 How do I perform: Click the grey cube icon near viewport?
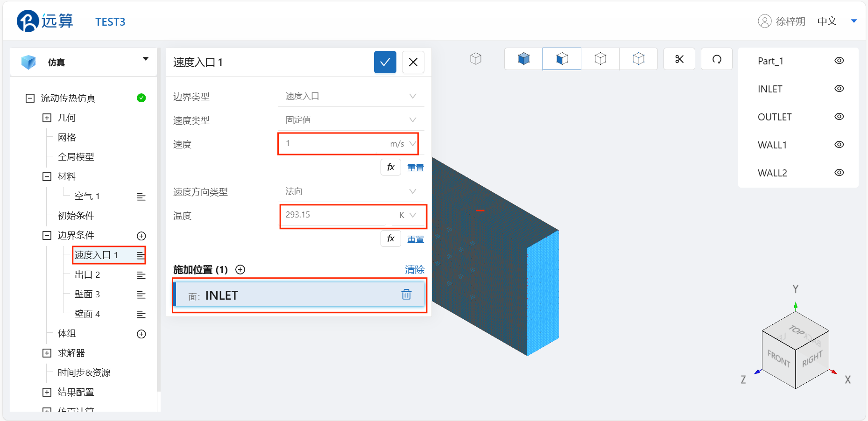tap(476, 58)
